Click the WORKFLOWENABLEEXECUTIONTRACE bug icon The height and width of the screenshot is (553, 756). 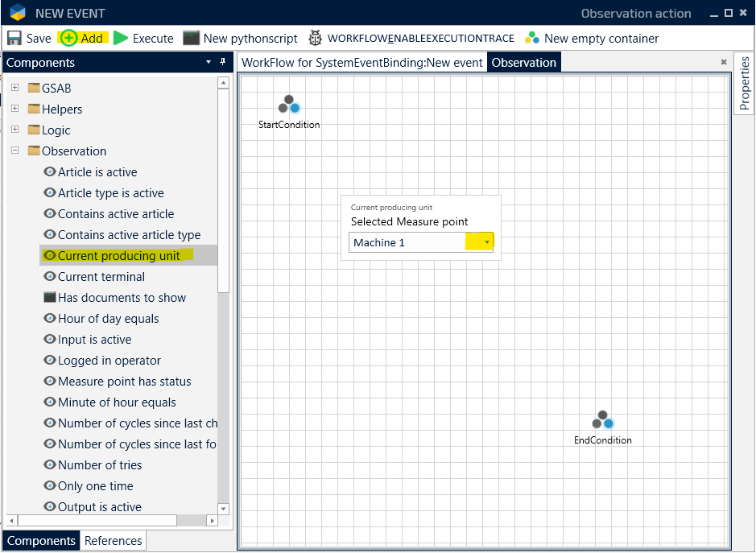[x=315, y=38]
